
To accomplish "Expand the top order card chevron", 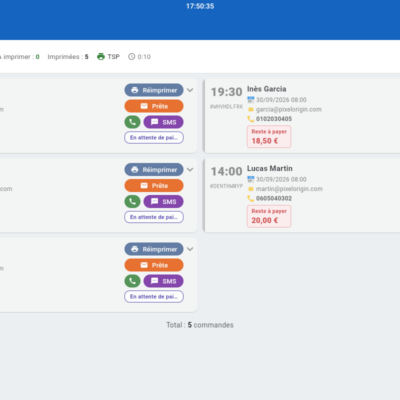I will click(x=190, y=90).
